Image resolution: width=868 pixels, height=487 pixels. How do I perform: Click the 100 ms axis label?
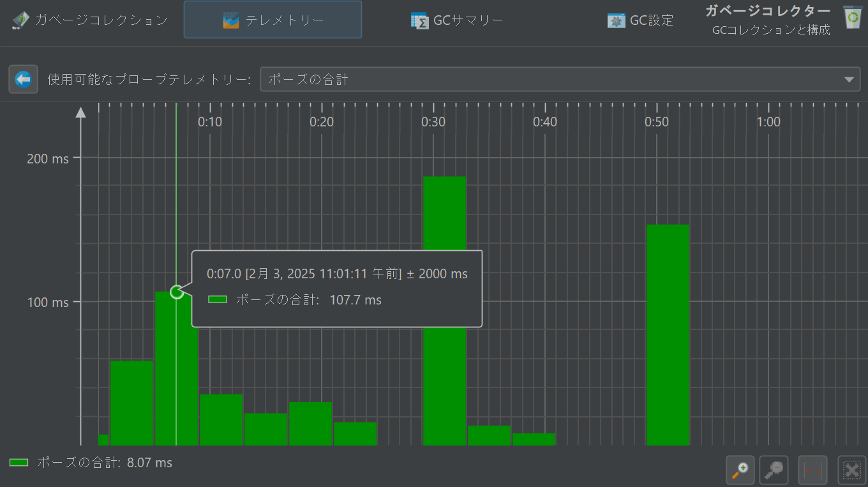47,302
